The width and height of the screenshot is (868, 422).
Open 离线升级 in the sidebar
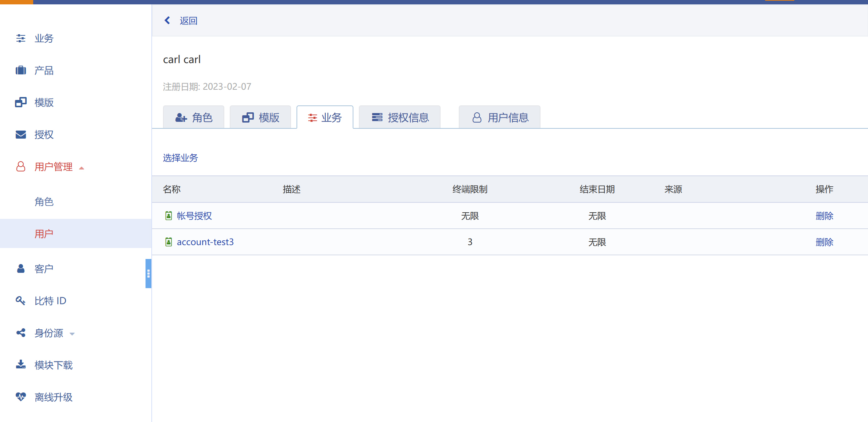[54, 397]
